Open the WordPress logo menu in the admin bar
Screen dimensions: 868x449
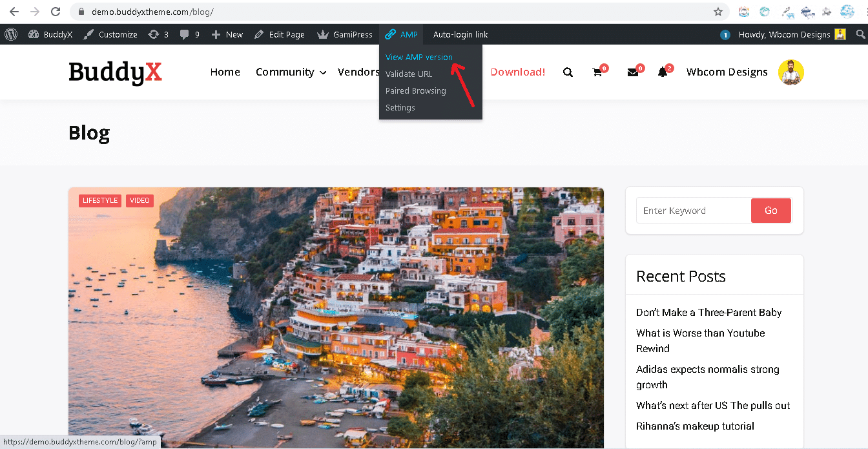(x=11, y=34)
